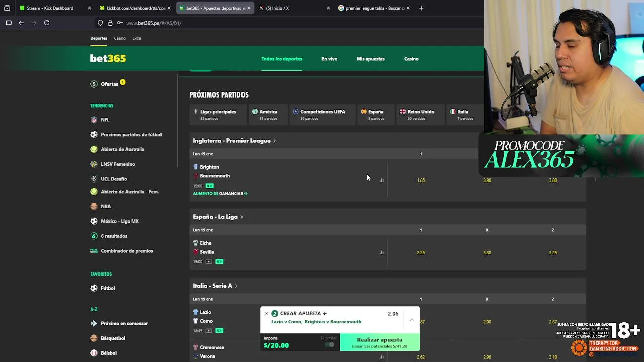
Task: Open a new browser tab with plus
Action: tap(421, 8)
